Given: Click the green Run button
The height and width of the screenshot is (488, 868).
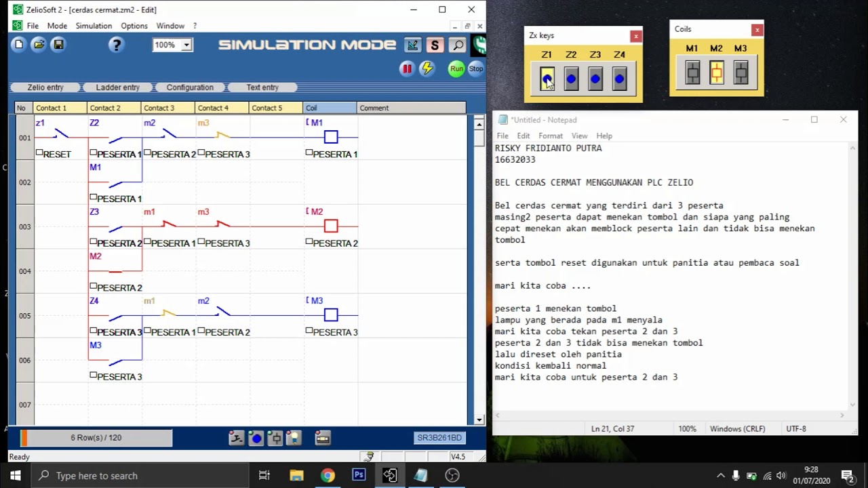Looking at the screenshot, I should [x=456, y=68].
